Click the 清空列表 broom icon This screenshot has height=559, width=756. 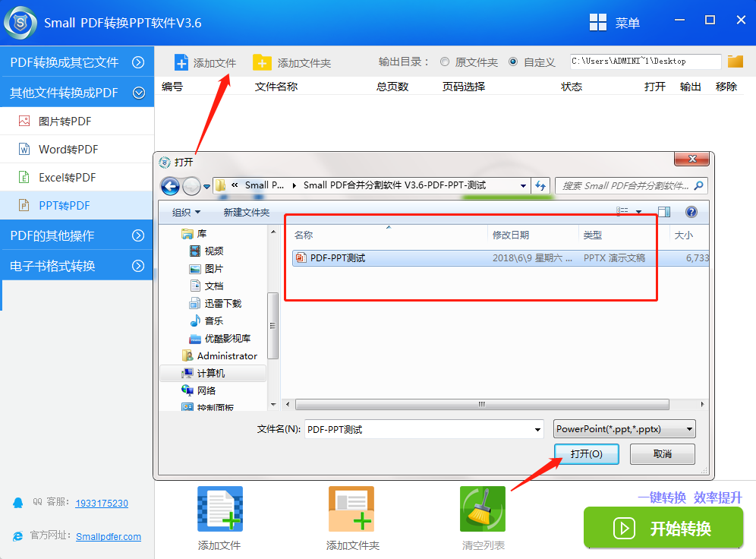pos(483,509)
